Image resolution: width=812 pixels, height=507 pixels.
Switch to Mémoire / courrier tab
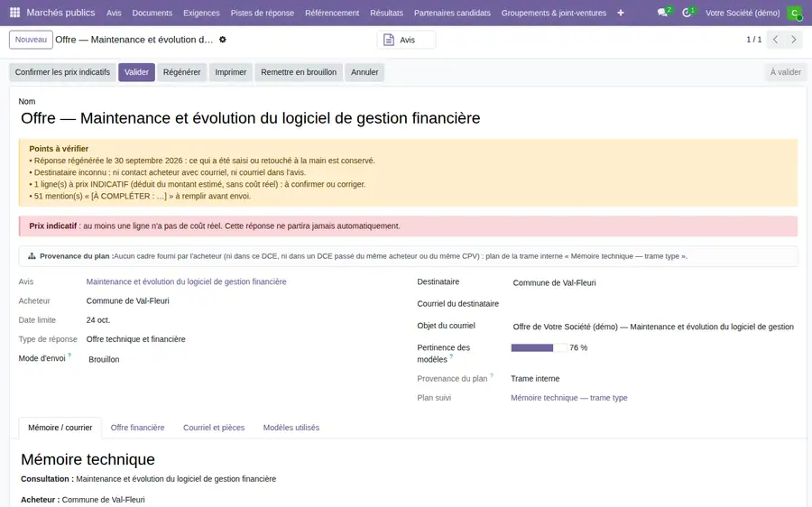(60, 428)
